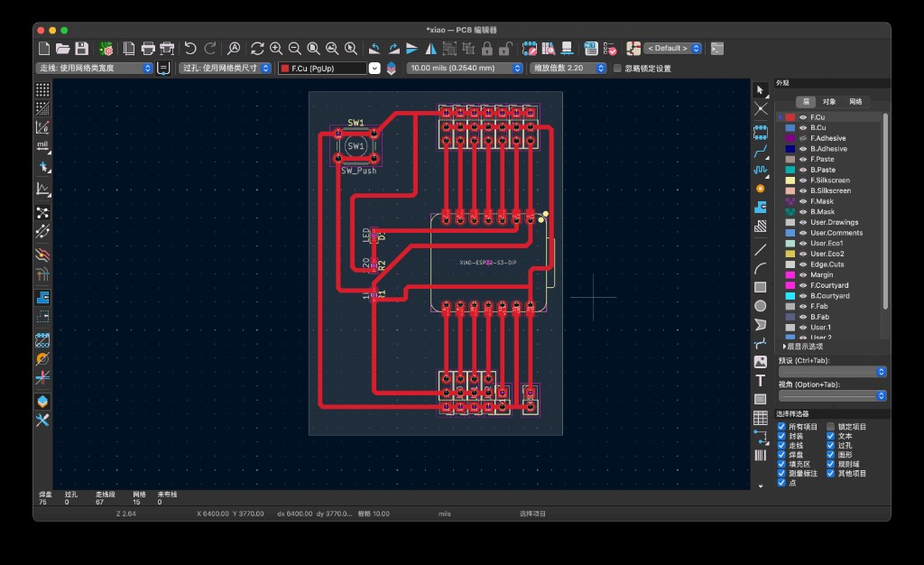This screenshot has width=924, height=565.
Task: Click the B.Paste teal color swatch
Action: [x=790, y=170]
